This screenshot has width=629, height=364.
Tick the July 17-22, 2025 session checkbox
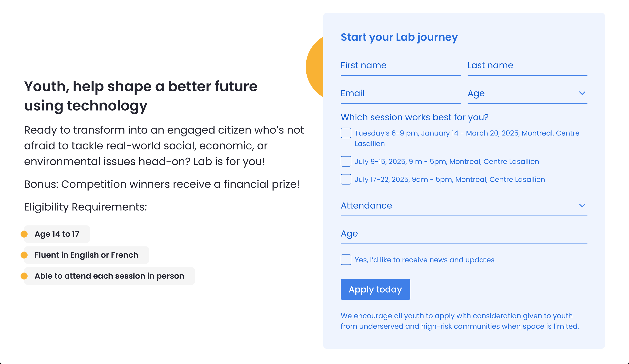pyautogui.click(x=346, y=179)
